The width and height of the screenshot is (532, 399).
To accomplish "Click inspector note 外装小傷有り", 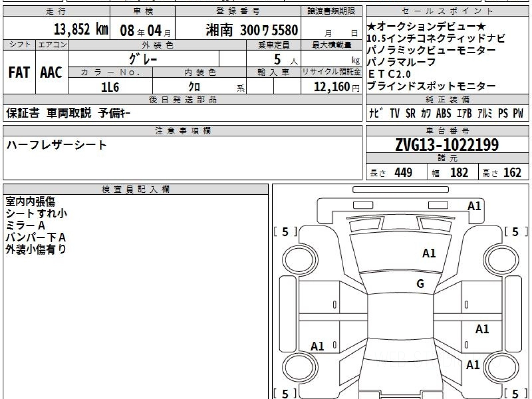I will click(x=35, y=250).
